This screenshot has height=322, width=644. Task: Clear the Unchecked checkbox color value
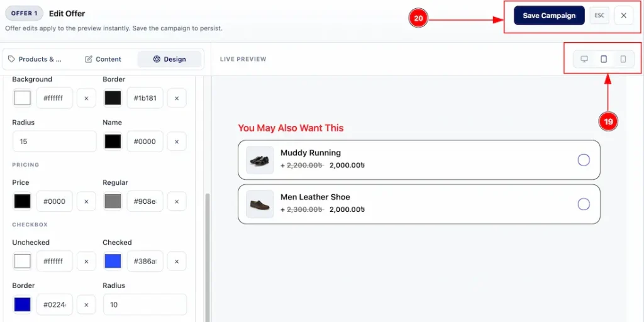click(86, 261)
